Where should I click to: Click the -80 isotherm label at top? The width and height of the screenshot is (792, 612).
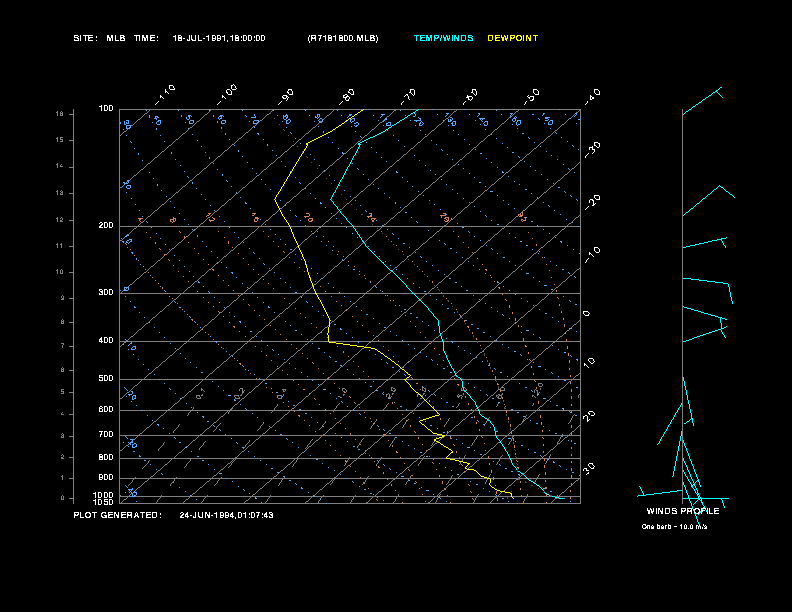point(347,97)
